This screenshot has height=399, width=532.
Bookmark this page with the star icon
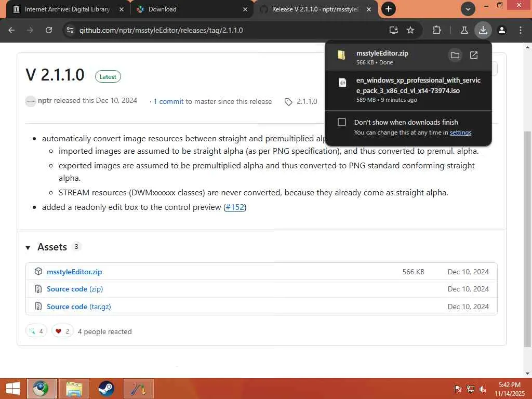tap(410, 30)
